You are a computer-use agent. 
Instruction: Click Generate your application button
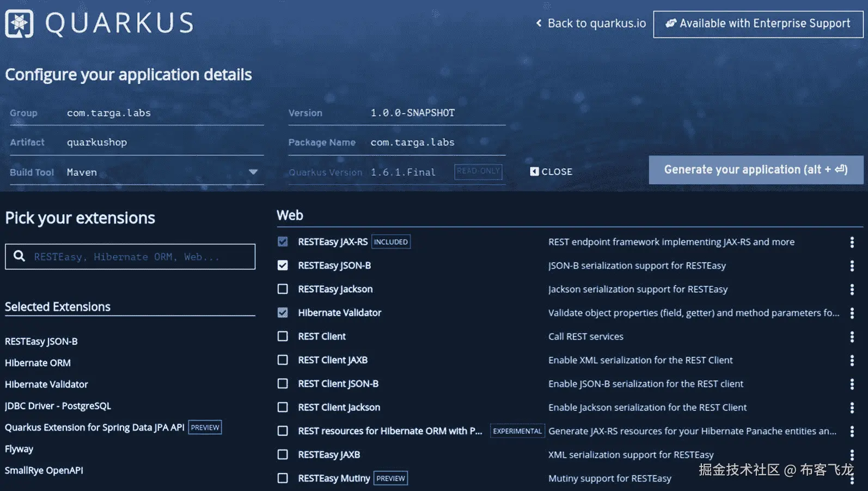[x=756, y=169]
